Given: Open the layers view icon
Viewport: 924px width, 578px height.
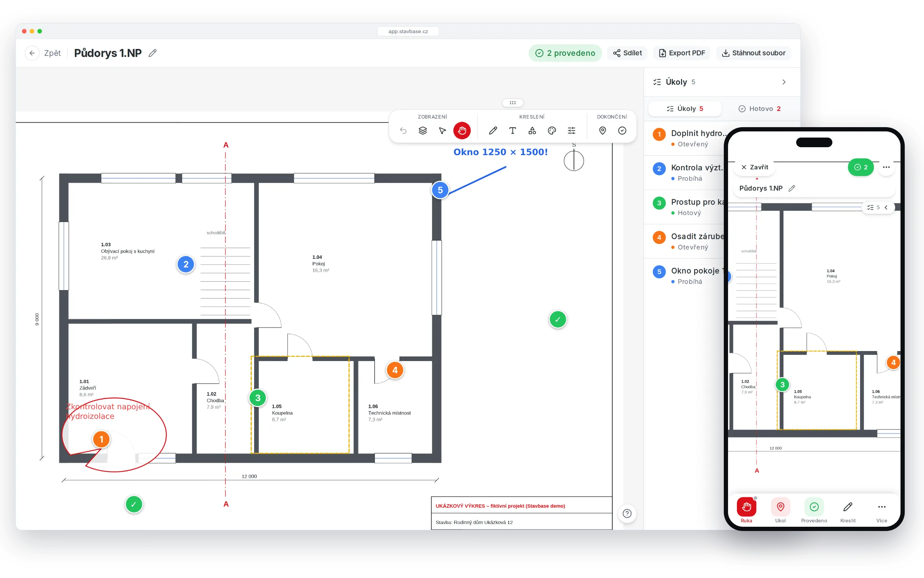Looking at the screenshot, I should (x=423, y=131).
